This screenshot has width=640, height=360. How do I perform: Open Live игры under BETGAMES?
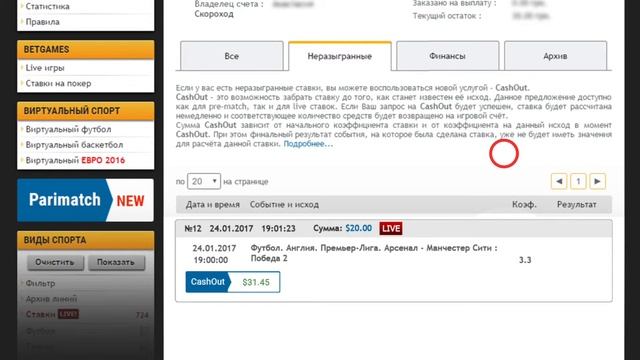45,68
